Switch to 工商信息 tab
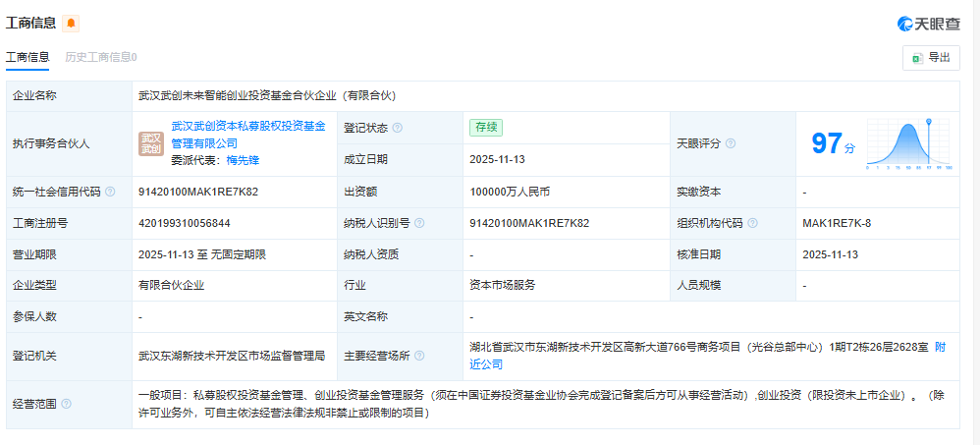 click(27, 57)
